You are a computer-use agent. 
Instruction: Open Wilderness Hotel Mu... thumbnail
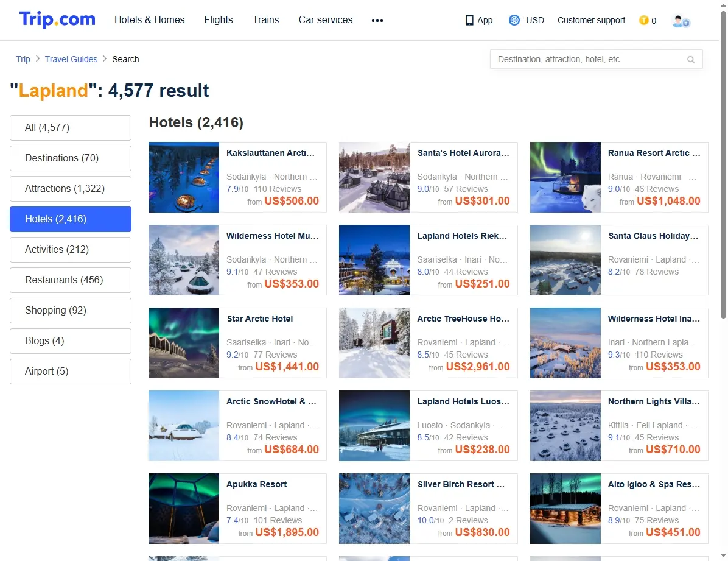click(x=184, y=260)
